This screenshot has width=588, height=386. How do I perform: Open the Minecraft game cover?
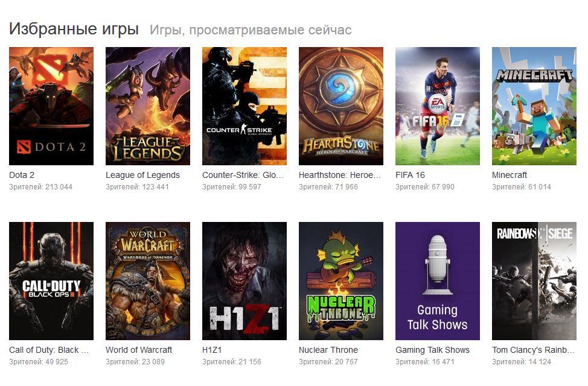tap(534, 106)
